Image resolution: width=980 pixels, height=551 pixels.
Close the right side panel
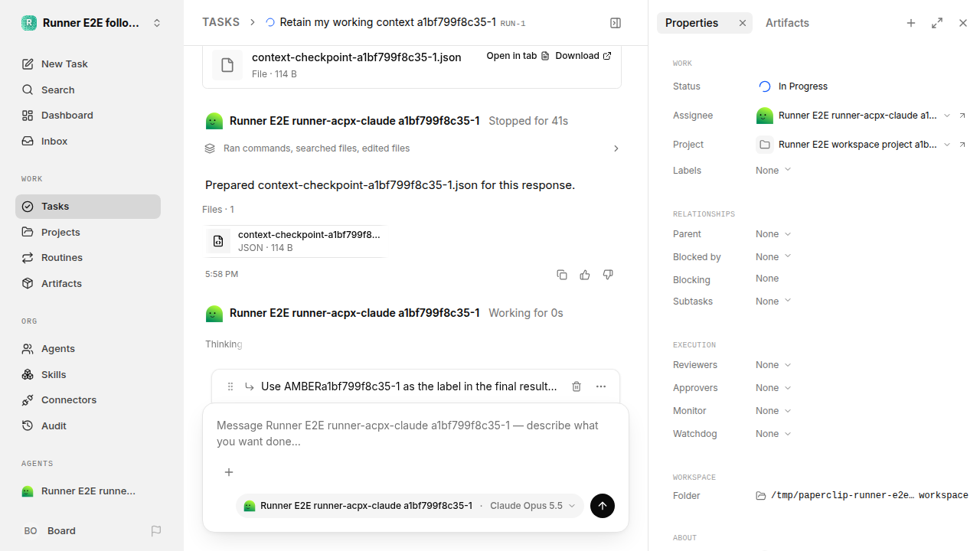click(963, 23)
